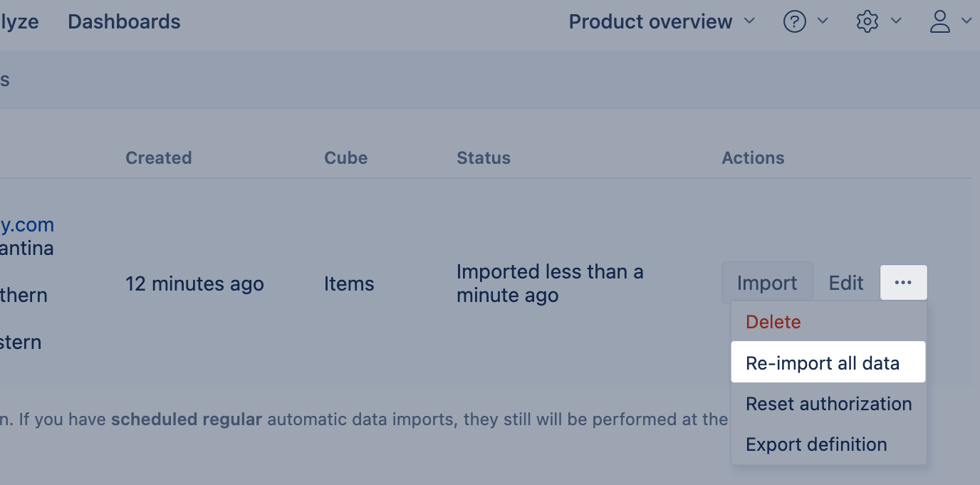
Task: Click the user profile icon
Action: [940, 22]
